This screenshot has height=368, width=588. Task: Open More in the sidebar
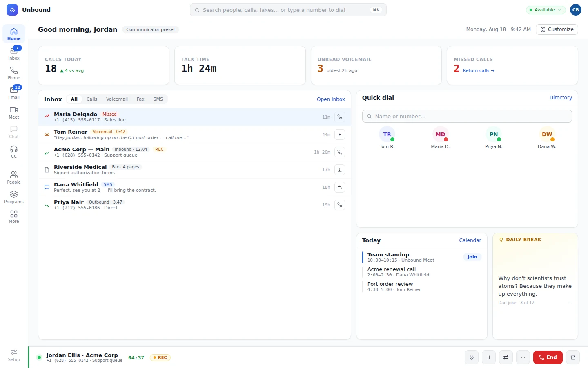click(x=14, y=216)
